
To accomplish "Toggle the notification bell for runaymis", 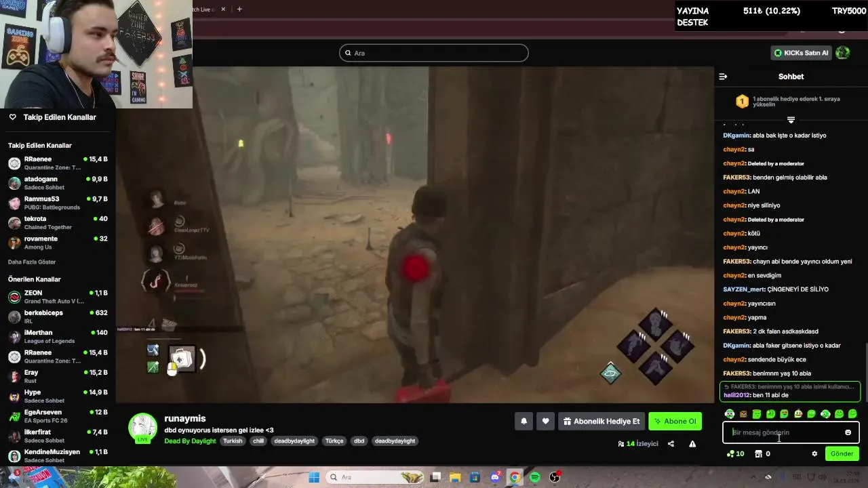I will pyautogui.click(x=524, y=421).
